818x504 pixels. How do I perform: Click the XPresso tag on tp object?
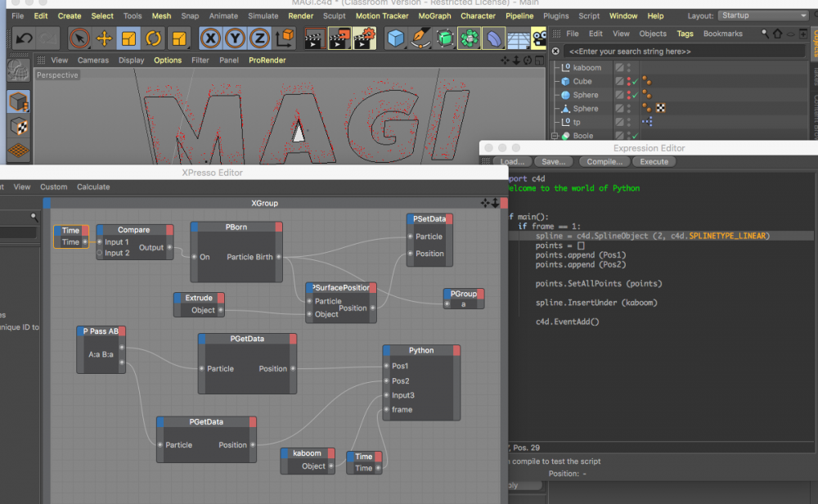pos(646,122)
